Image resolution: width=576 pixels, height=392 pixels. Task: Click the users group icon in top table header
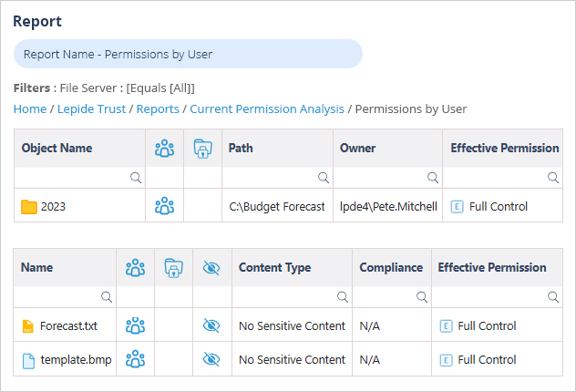point(165,148)
